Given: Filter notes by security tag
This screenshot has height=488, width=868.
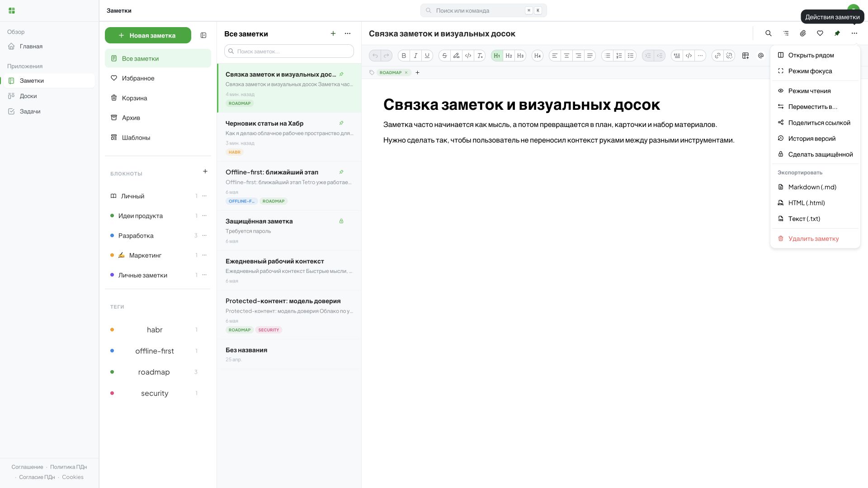Looking at the screenshot, I should (x=154, y=394).
